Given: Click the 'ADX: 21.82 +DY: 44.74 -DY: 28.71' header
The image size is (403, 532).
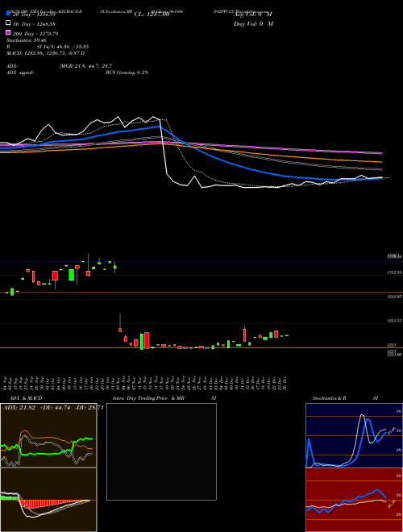Looking at the screenshot, I should tap(53, 408).
